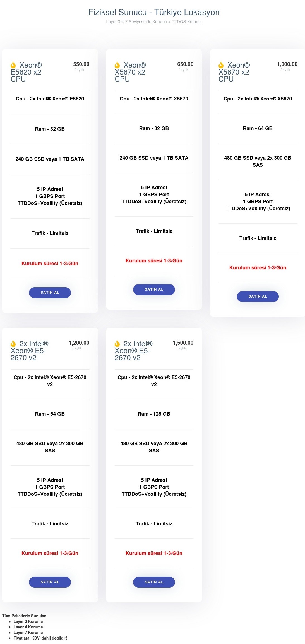Click "Cpu - 2x Intel® Xeon® E5620" spec text
305x644 pixels.
tap(50, 99)
